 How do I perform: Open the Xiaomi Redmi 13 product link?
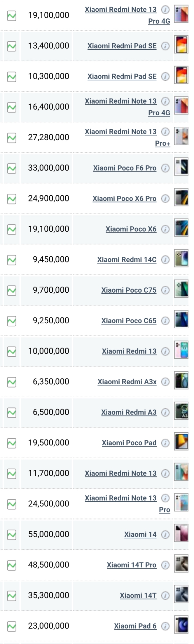click(129, 351)
